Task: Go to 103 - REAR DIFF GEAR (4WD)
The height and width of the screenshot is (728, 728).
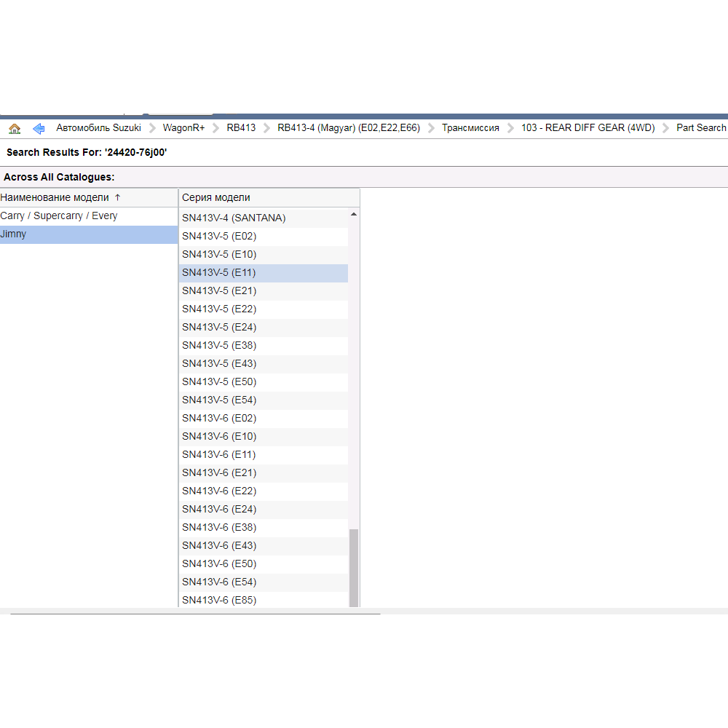Action: click(587, 128)
